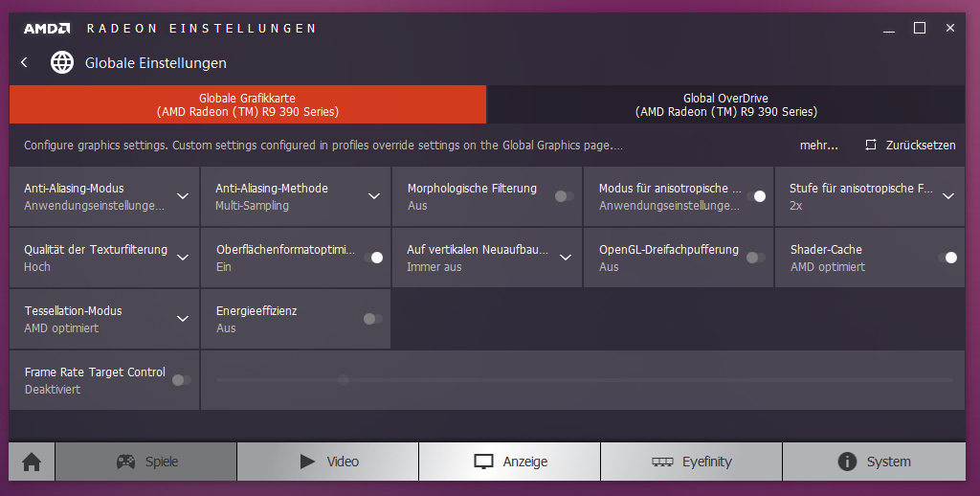Click the Spiele gamepad icon
The width and height of the screenshot is (980, 496).
pos(125,462)
